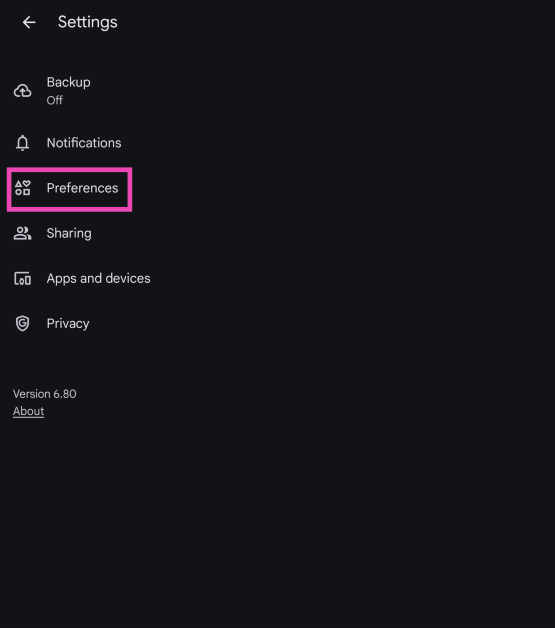Tap the Privacy shield icon
This screenshot has width=555, height=628.
tap(22, 323)
